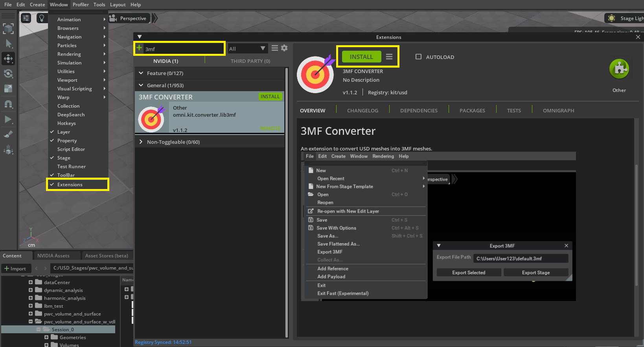This screenshot has height=347, width=644.
Task: Uncheck Extensions in the Window menu
Action: (x=78, y=185)
